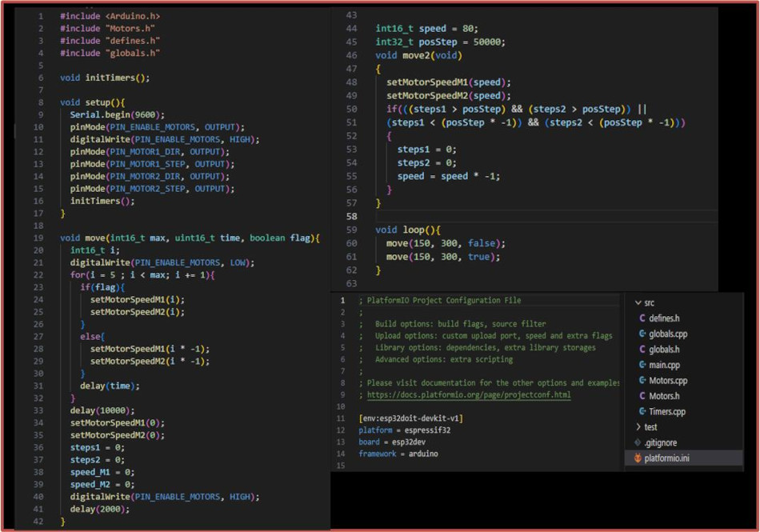This screenshot has width=760, height=532.
Task: Click the C++ icon beside main.cpp
Action: click(642, 365)
